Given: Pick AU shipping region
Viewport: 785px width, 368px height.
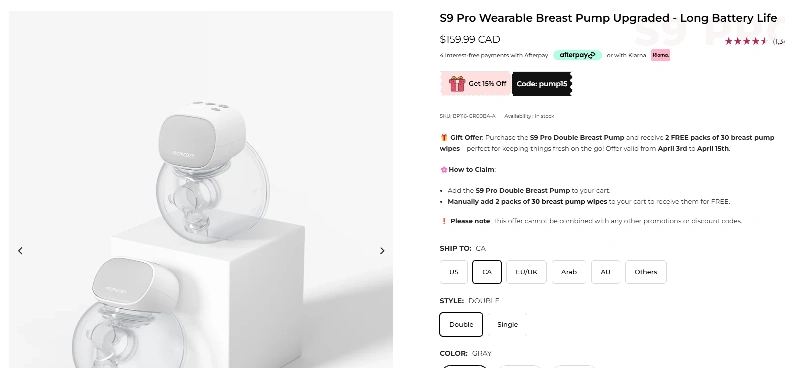Looking at the screenshot, I should tap(605, 272).
